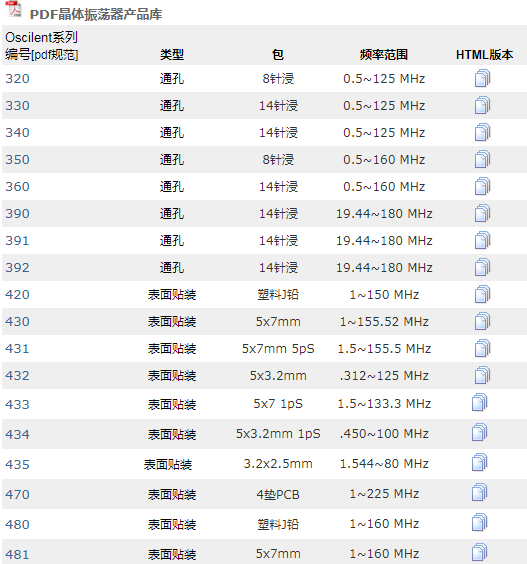Open HTML version icon for series 432
This screenshot has width=527, height=564.
[482, 375]
